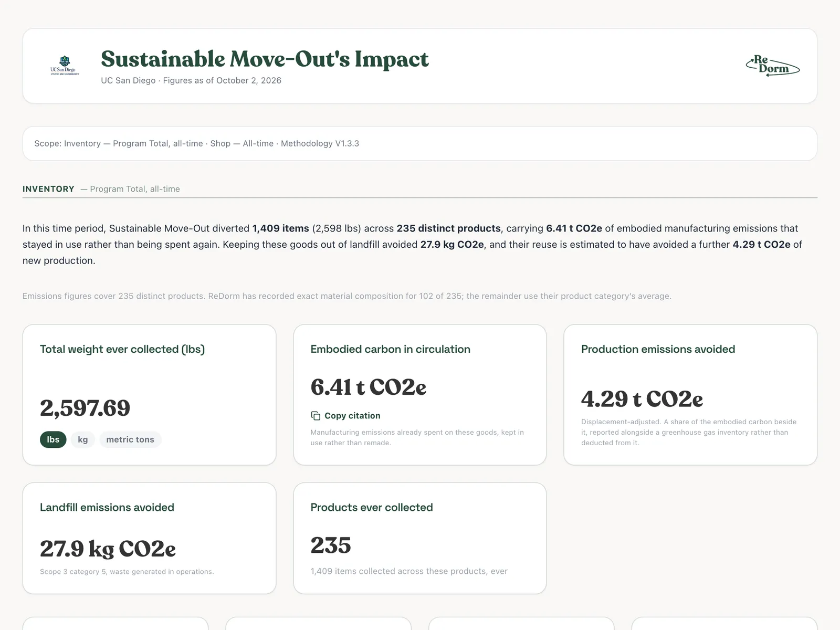Click the Scope methodology V1.3.3 bar
Image resolution: width=840 pixels, height=630 pixels.
coord(420,143)
